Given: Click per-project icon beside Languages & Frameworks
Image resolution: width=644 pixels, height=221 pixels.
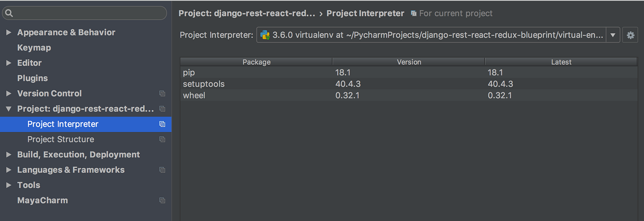Looking at the screenshot, I should click(162, 170).
